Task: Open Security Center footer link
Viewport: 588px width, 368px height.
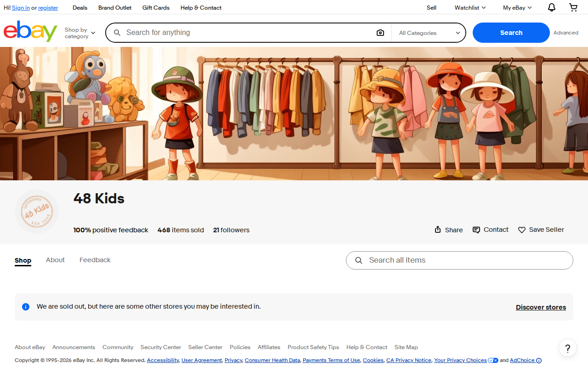Action: coord(161,347)
